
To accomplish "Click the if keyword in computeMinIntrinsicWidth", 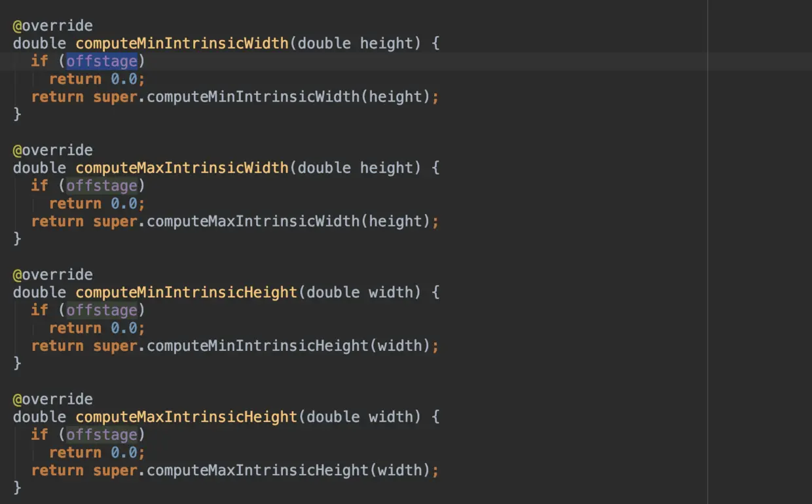I will point(39,62).
